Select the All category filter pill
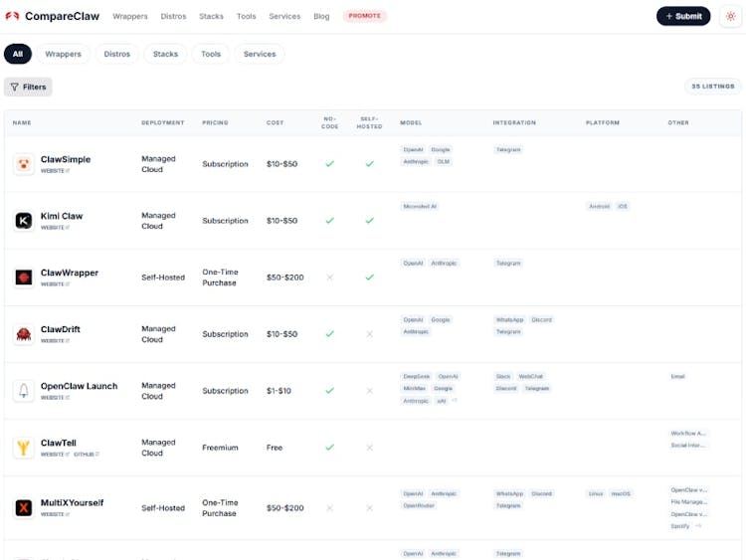The height and width of the screenshot is (560, 746). pos(18,54)
